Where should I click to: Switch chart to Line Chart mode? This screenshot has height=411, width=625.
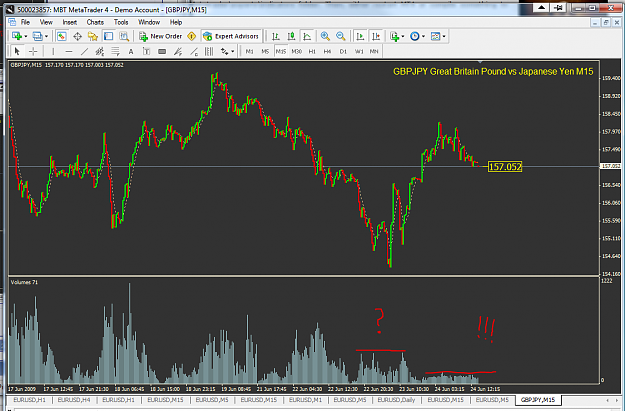[x=307, y=36]
